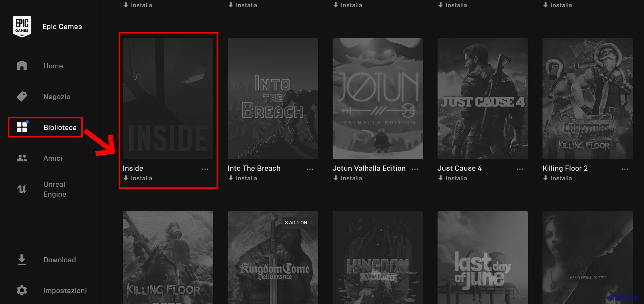
Task: Click the Jotun Valhalla Edition cover art
Action: (378, 99)
